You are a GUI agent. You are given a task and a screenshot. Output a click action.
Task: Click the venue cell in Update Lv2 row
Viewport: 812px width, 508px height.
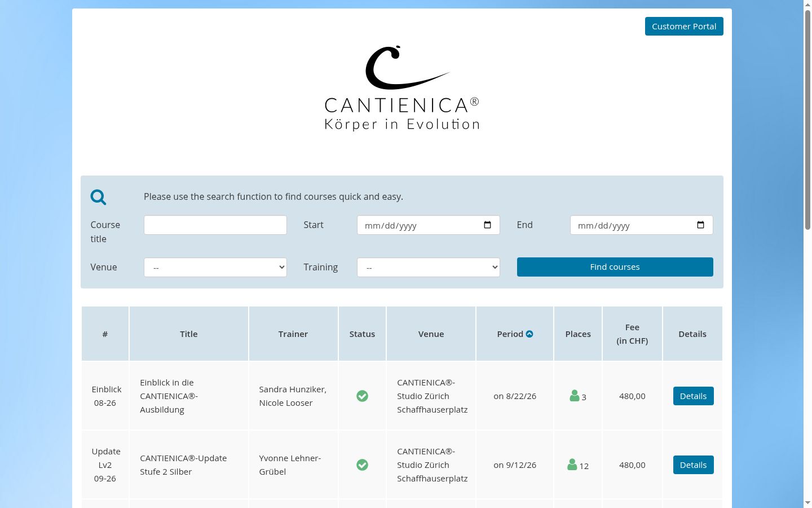pos(433,465)
